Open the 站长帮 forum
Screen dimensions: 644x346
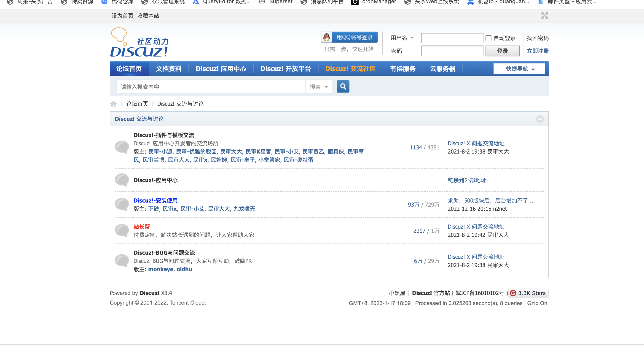pyautogui.click(x=142, y=227)
